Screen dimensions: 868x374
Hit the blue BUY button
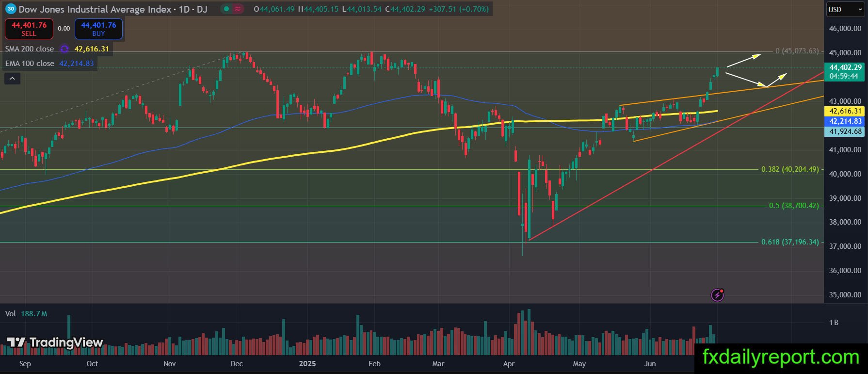[x=98, y=29]
